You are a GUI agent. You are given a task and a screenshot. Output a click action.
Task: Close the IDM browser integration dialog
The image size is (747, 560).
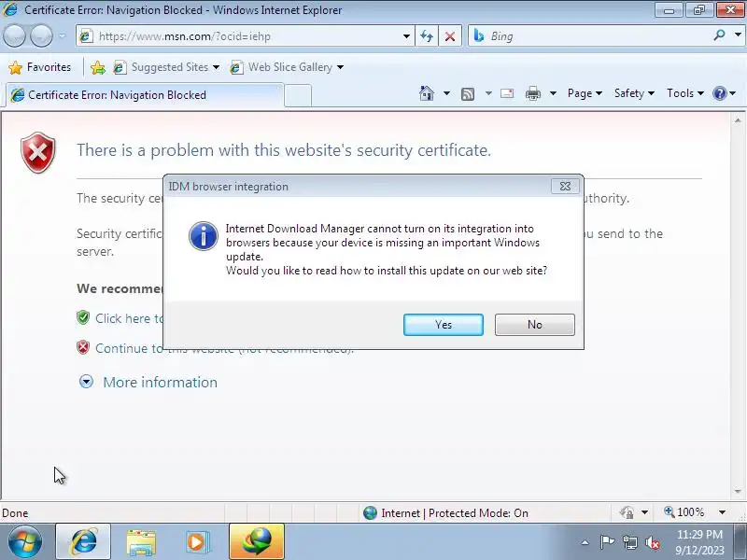(565, 186)
